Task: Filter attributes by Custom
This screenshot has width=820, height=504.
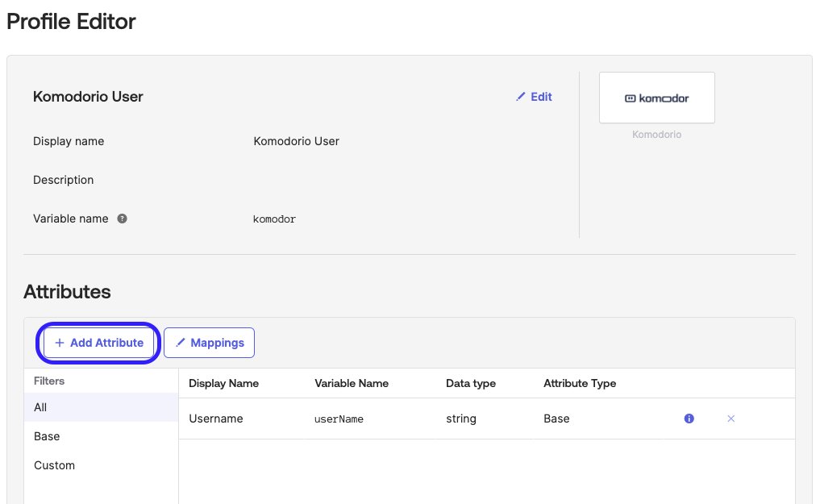Action: (x=102, y=465)
